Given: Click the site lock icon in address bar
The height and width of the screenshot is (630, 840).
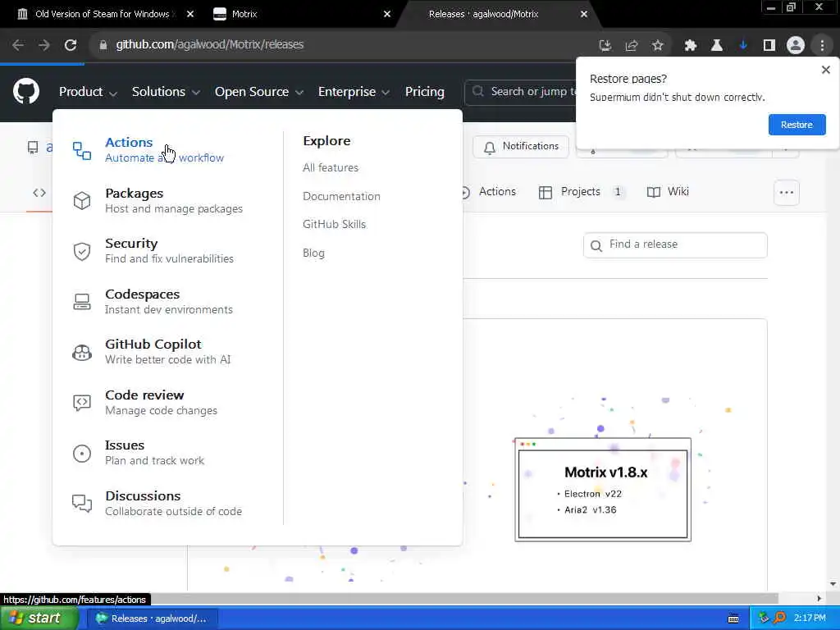Looking at the screenshot, I should tap(103, 45).
